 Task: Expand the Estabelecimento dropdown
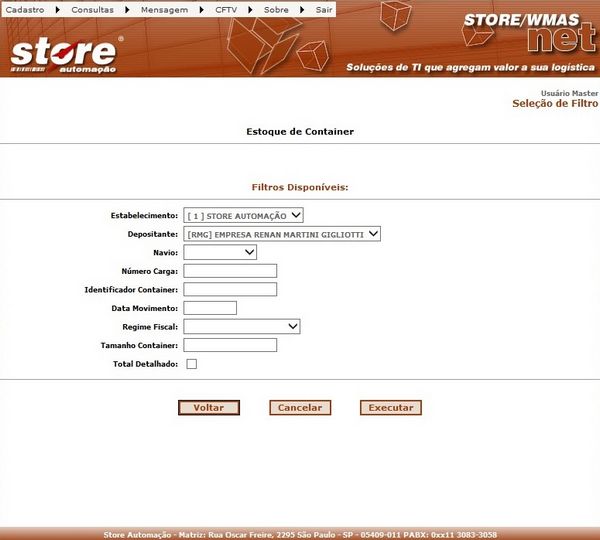(x=244, y=215)
